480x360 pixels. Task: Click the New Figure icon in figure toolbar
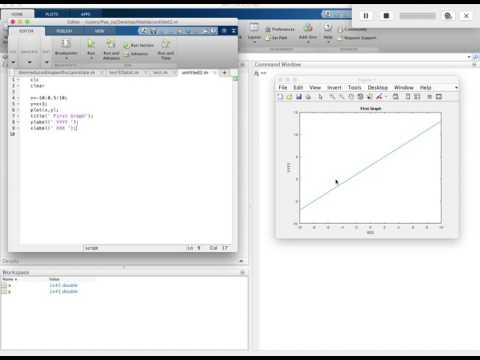[280, 97]
